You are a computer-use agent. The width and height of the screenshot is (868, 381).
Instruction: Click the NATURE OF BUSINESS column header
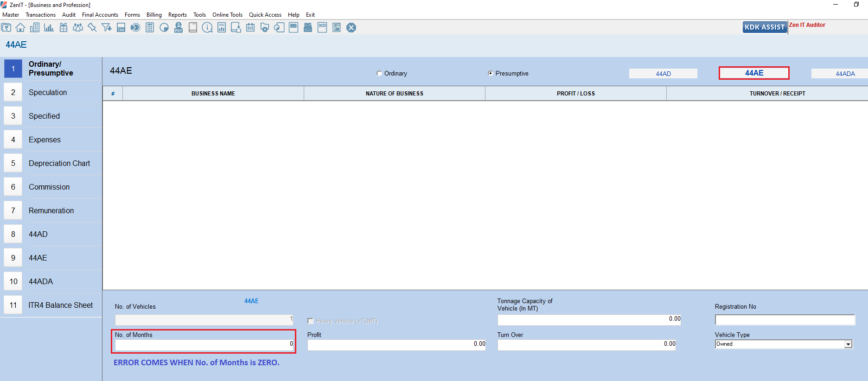point(395,94)
